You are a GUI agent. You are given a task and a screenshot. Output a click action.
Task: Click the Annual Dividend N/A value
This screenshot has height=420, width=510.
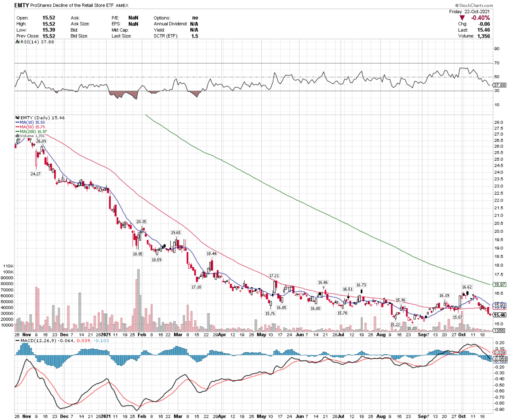point(194,24)
